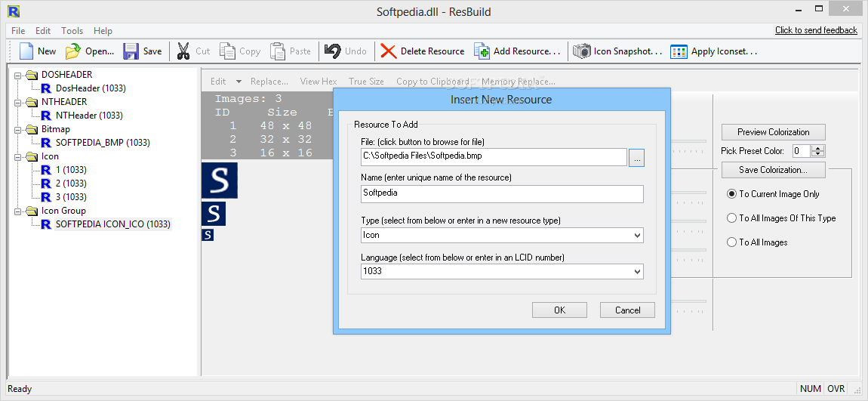Click the Copy toolbar icon
868x401 pixels.
tap(227, 51)
